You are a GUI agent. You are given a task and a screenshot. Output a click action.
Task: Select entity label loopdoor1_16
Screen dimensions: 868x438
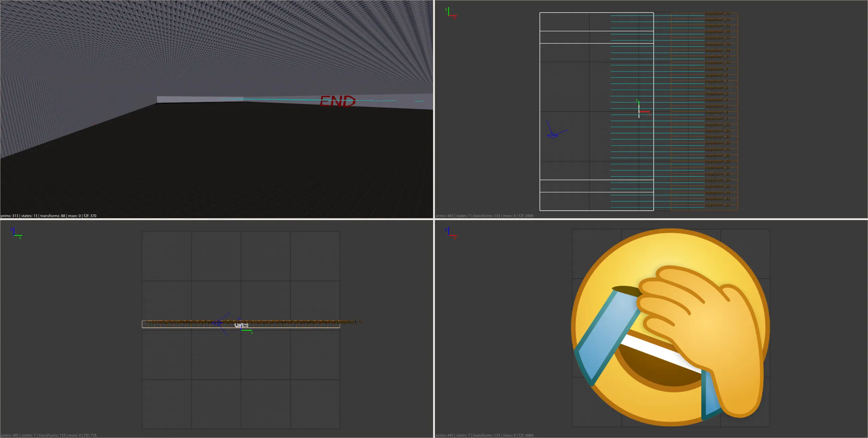click(717, 44)
